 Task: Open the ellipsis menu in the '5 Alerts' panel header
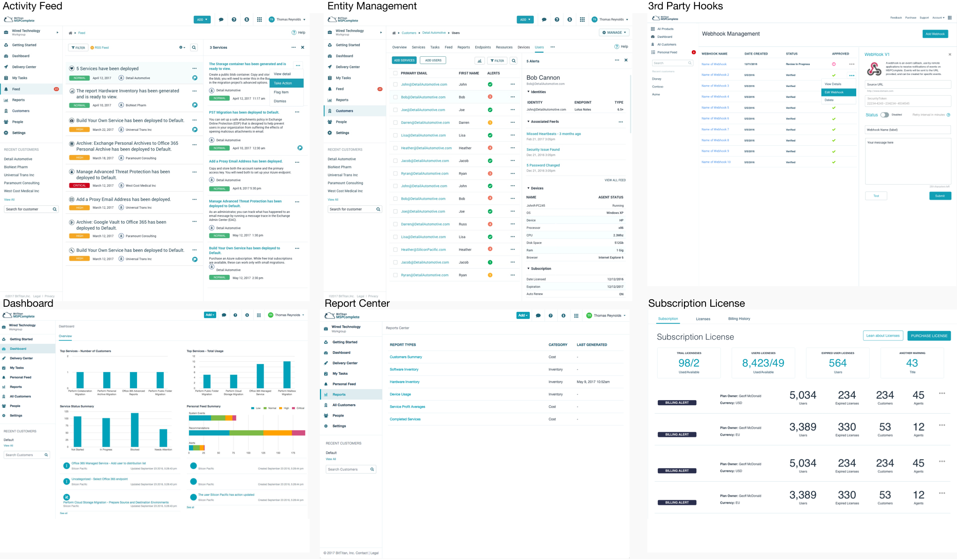617,60
